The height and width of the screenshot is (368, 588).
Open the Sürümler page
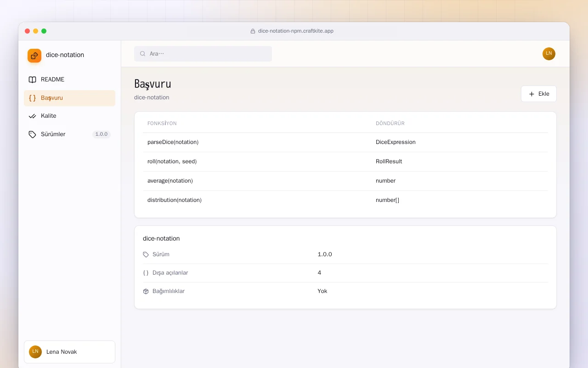69,134
